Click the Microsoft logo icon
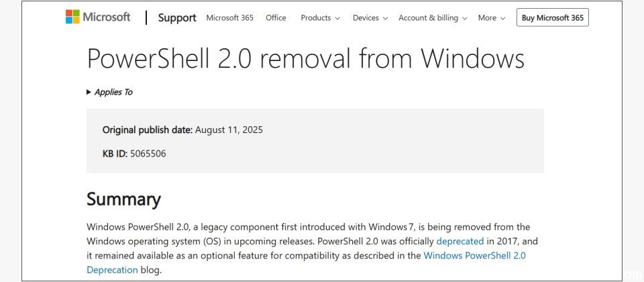644x282 pixels. [x=72, y=17]
